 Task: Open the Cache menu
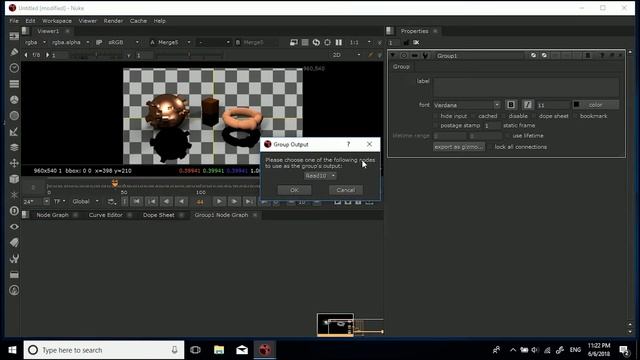click(x=138, y=21)
